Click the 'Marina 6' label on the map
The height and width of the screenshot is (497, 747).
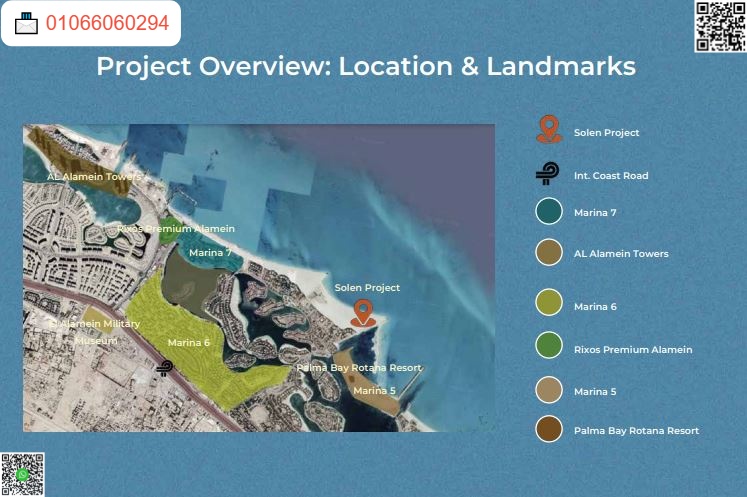pyautogui.click(x=189, y=343)
